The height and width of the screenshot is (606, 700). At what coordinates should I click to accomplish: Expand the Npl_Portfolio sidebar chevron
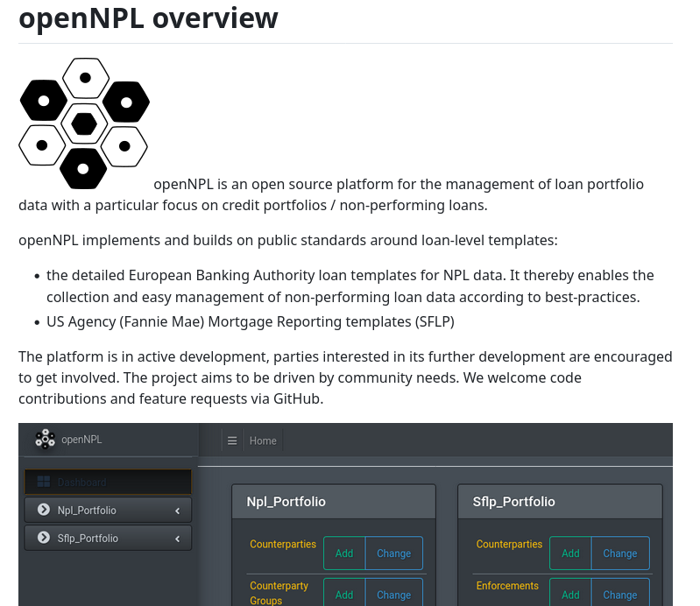click(x=178, y=511)
